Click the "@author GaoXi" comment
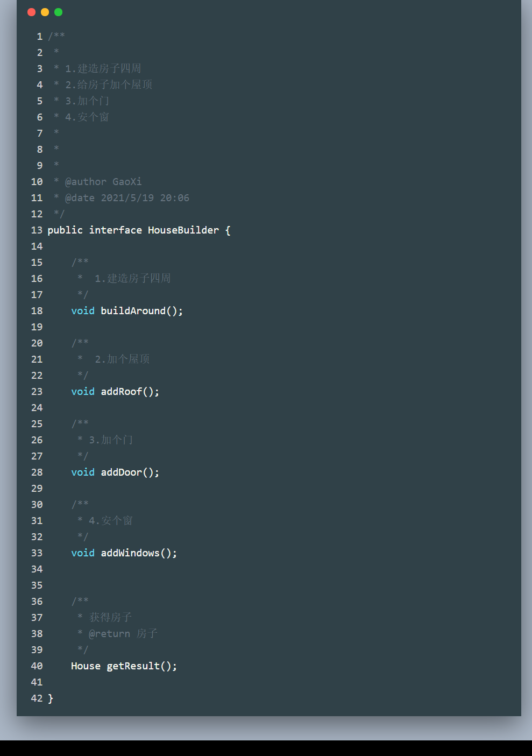This screenshot has width=532, height=756. [x=103, y=182]
